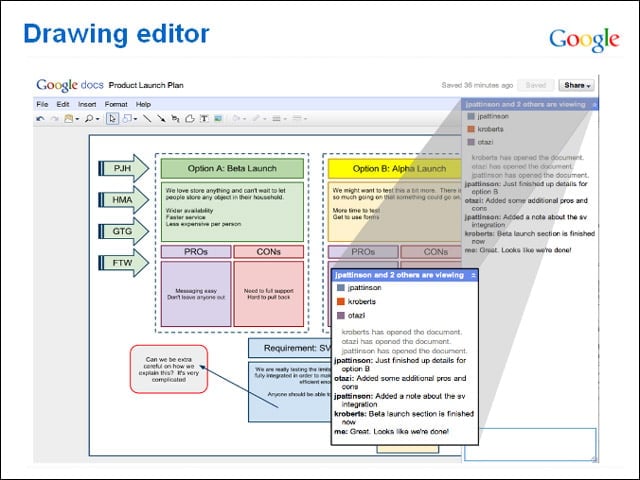This screenshot has height=480, width=640.
Task: Select the Option A: Beta Launch box
Action: coord(232,169)
